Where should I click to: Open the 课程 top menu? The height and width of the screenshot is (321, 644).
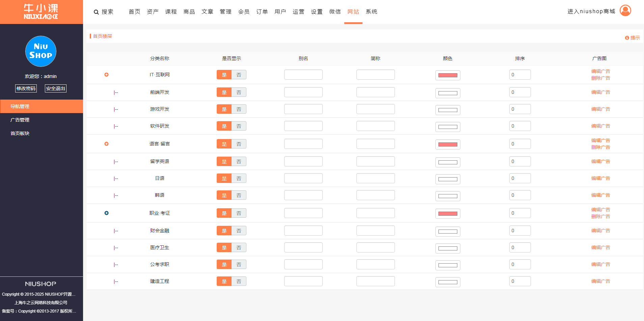(x=171, y=12)
